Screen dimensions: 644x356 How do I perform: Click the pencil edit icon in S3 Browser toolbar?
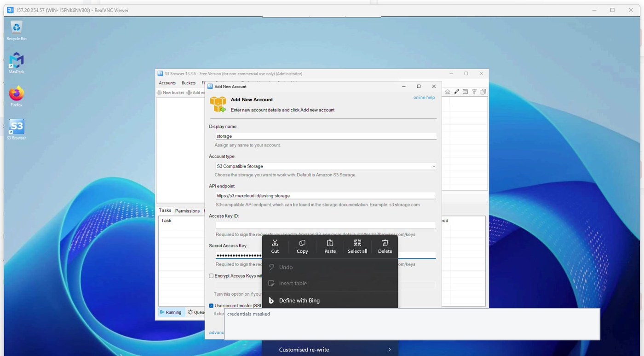pos(456,92)
